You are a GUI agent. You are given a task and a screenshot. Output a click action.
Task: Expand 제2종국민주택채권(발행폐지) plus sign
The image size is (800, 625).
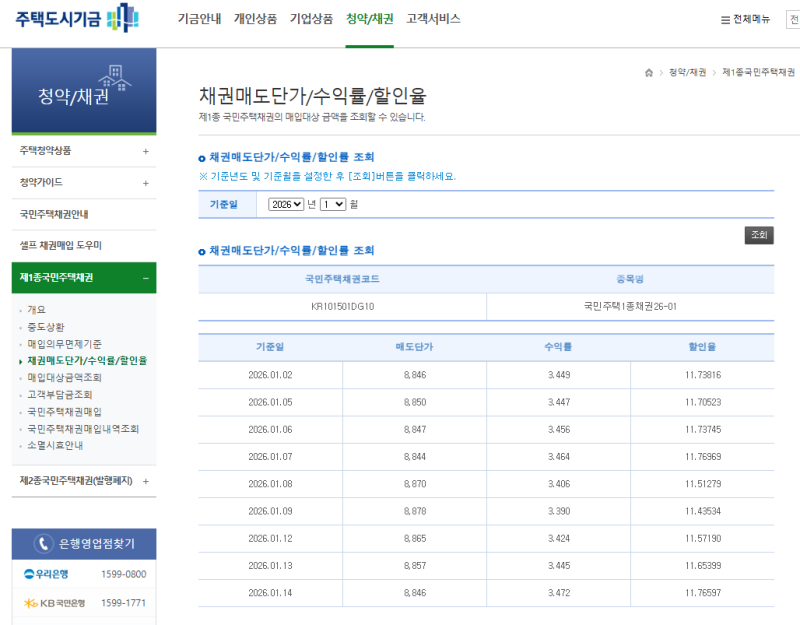click(x=146, y=481)
